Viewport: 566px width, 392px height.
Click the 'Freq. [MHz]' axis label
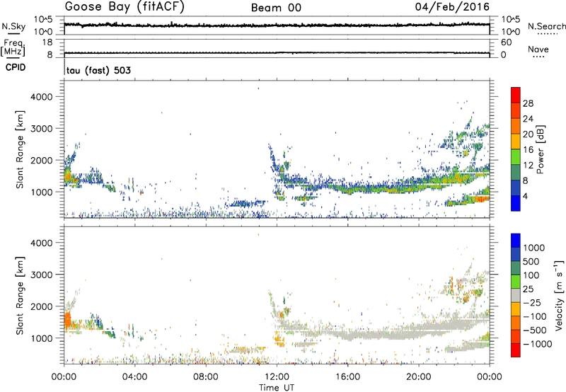13,47
